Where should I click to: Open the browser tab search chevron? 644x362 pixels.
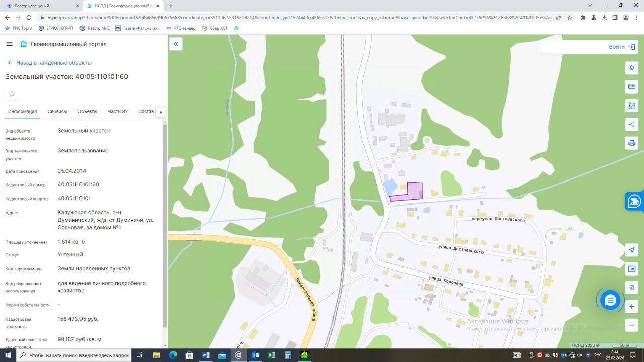tap(590, 5)
